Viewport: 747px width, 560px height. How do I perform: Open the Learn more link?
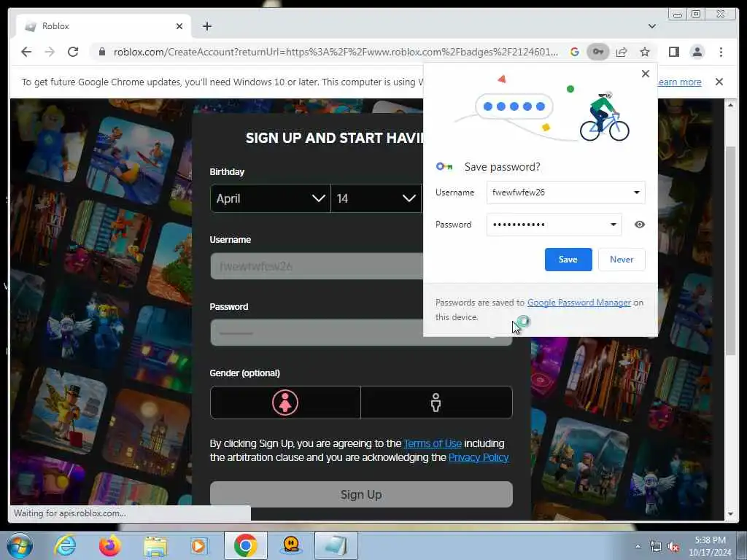(x=680, y=82)
